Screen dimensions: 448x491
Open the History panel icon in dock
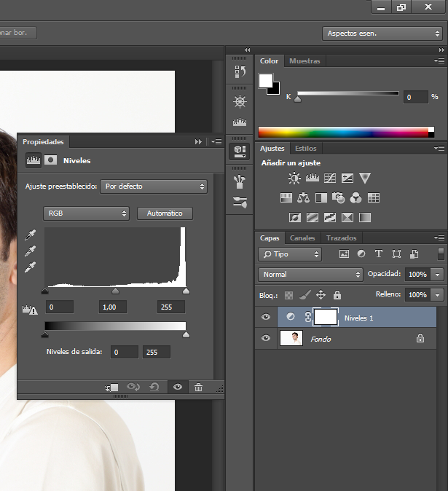click(240, 71)
